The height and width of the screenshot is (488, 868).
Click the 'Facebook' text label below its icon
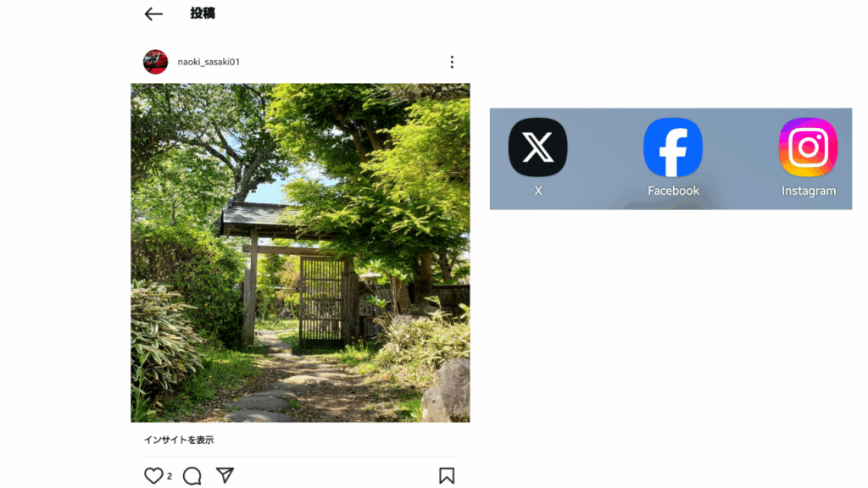tap(673, 191)
